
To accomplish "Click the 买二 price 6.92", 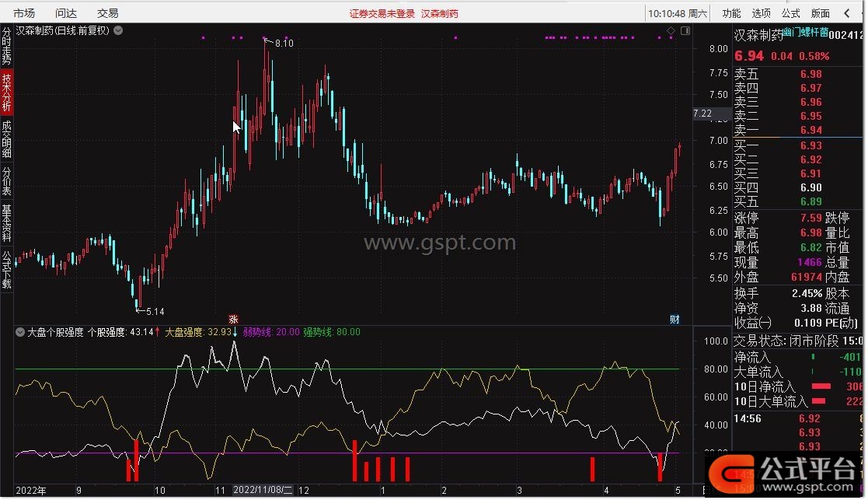I will pyautogui.click(x=811, y=159).
